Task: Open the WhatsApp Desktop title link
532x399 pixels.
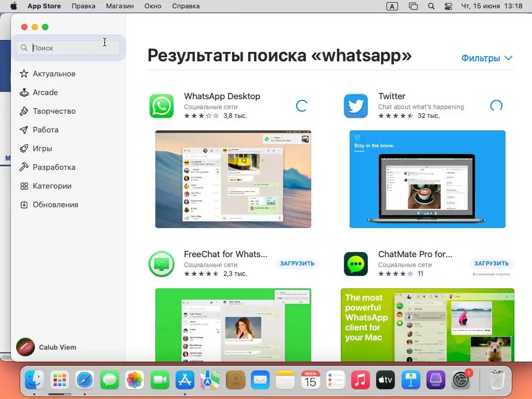Action: tap(222, 96)
